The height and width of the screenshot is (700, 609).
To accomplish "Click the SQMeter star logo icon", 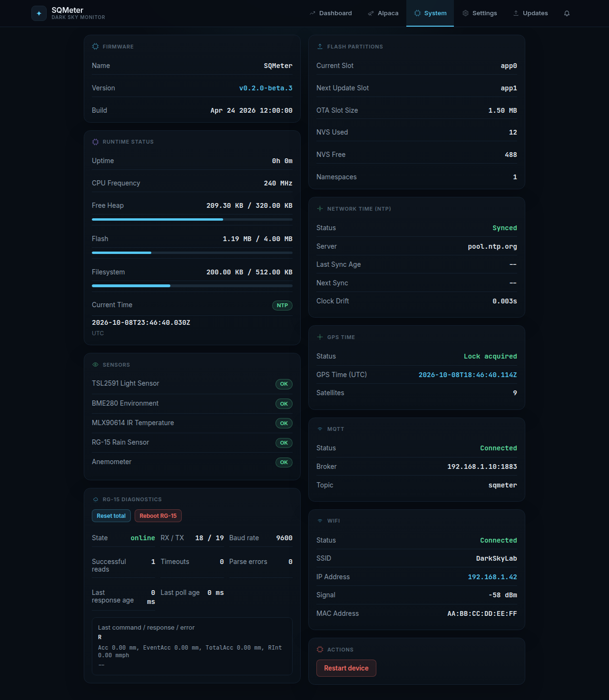I will pos(39,13).
